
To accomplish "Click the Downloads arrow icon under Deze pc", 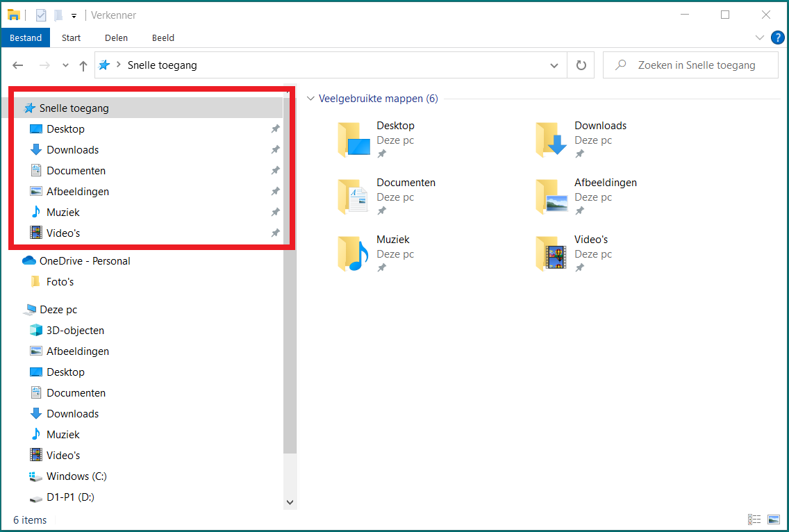I will tap(35, 413).
